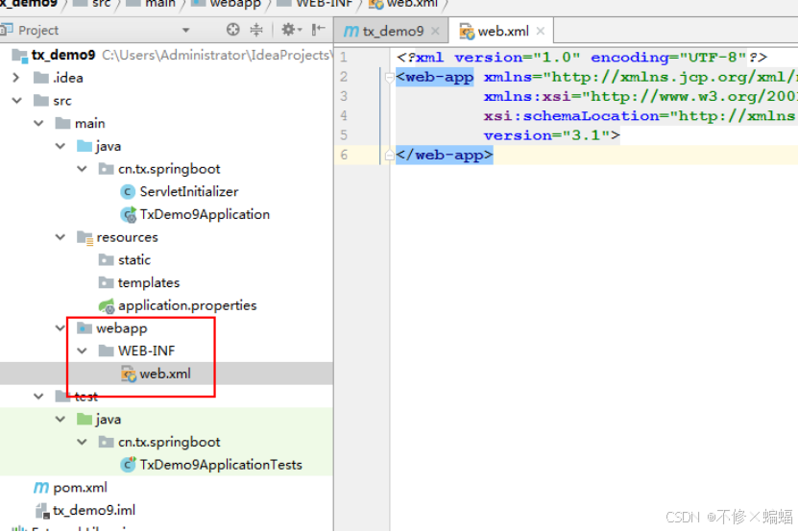The width and height of the screenshot is (798, 532).
Task: Select ServletInitializer in project tree
Action: click(189, 191)
